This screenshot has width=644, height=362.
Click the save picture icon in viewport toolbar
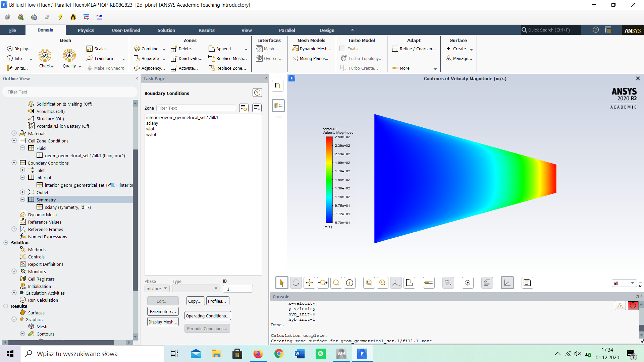pyautogui.click(x=409, y=283)
